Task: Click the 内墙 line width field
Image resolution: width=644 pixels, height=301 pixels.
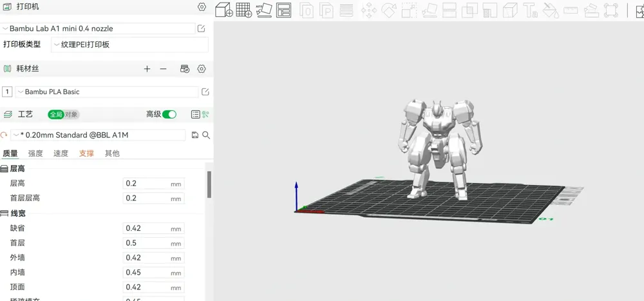Action: [x=154, y=272]
